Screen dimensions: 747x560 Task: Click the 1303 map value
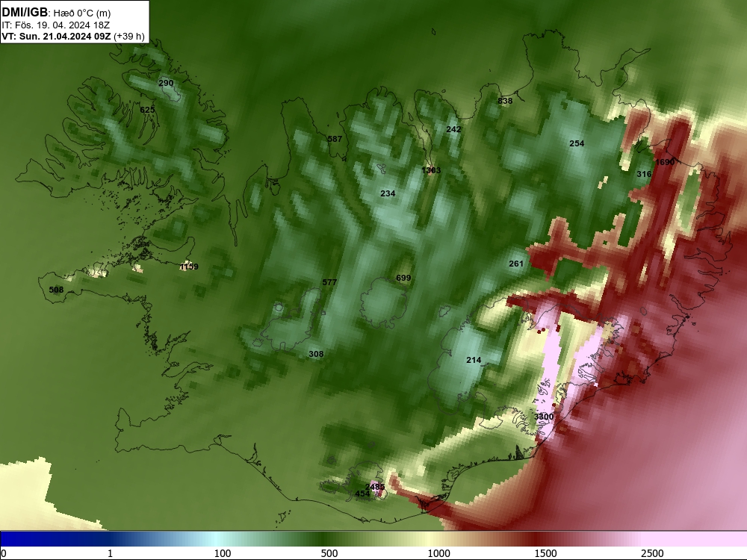431,170
